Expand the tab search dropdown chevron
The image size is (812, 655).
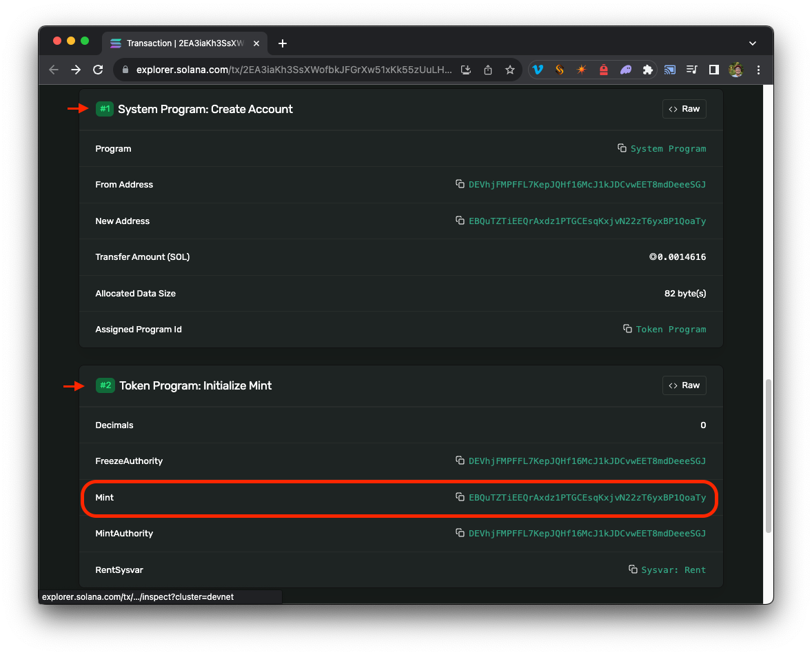pos(753,43)
